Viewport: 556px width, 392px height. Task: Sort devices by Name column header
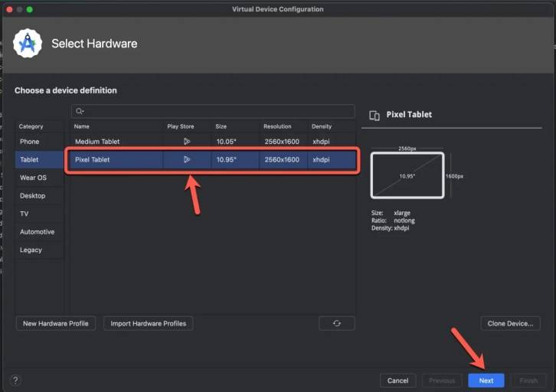82,126
